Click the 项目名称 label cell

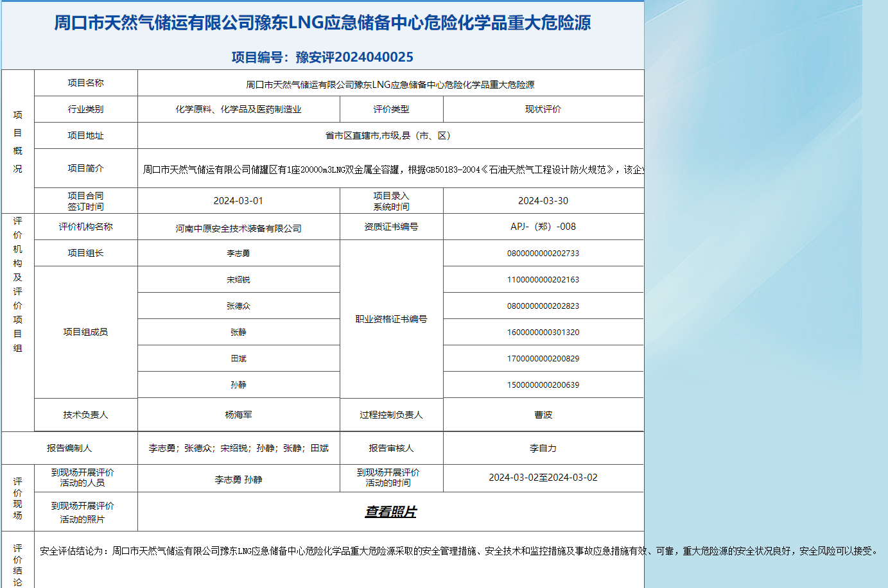pos(85,83)
